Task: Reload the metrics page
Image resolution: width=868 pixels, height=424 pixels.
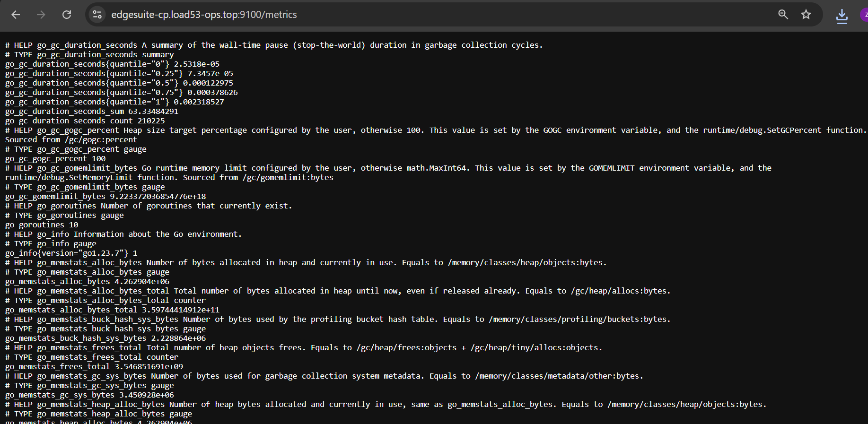Action: (67, 15)
